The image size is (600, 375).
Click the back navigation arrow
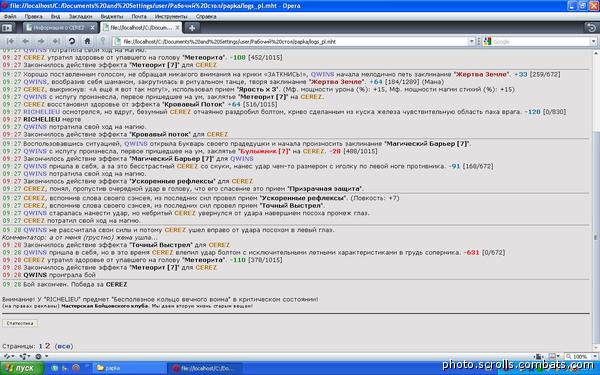point(26,41)
